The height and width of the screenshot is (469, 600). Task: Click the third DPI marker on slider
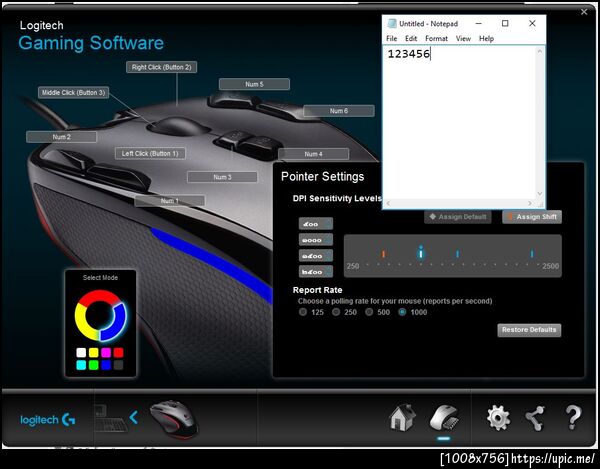click(458, 253)
